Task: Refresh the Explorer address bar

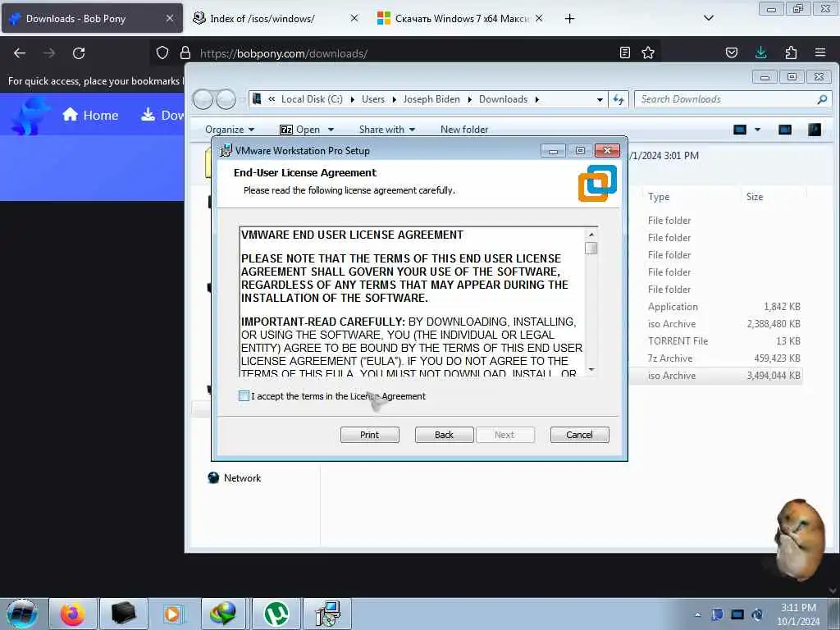Action: 619,99
